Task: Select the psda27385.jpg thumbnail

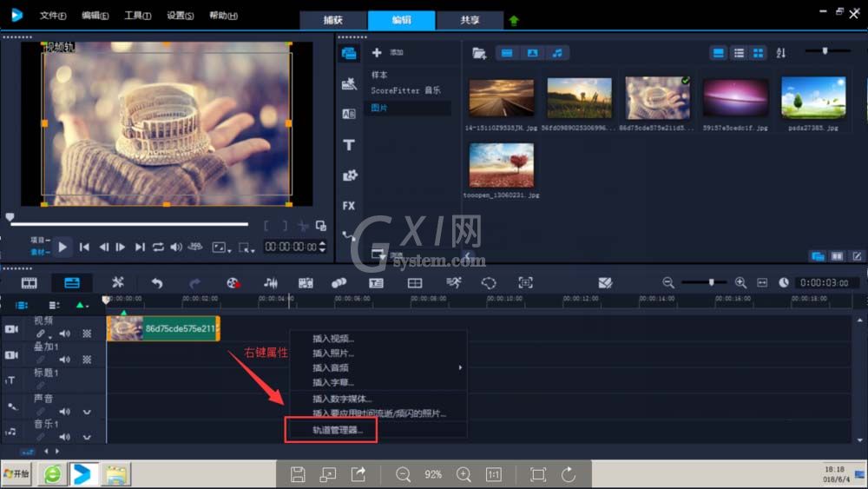Action: (x=813, y=97)
